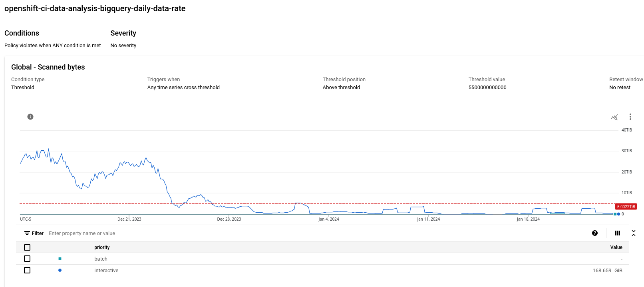Sort by the Value column header

tap(616, 247)
